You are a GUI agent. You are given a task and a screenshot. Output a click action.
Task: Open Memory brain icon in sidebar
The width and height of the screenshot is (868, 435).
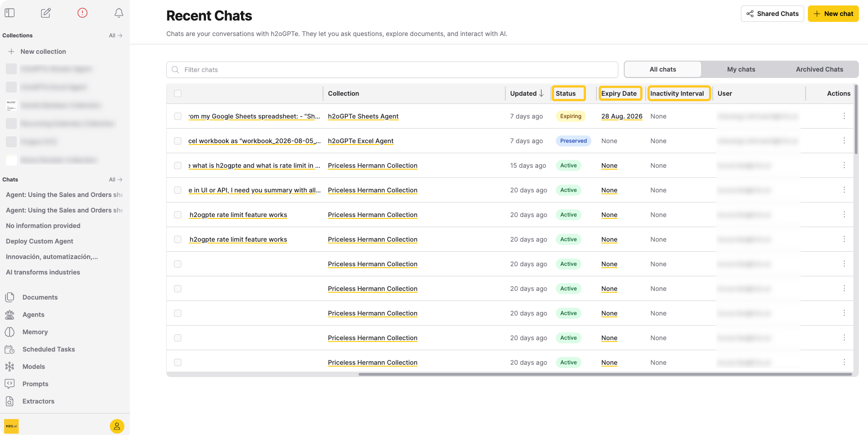pyautogui.click(x=10, y=332)
